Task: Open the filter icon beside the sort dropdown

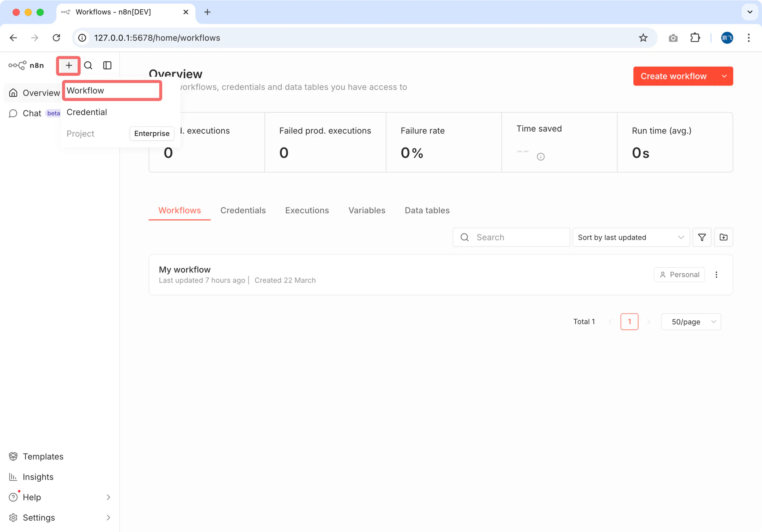Action: tap(702, 237)
